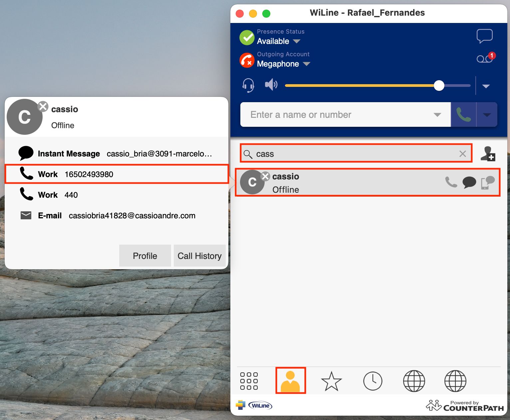
Task: Open Profile for cassio
Action: pos(145,256)
